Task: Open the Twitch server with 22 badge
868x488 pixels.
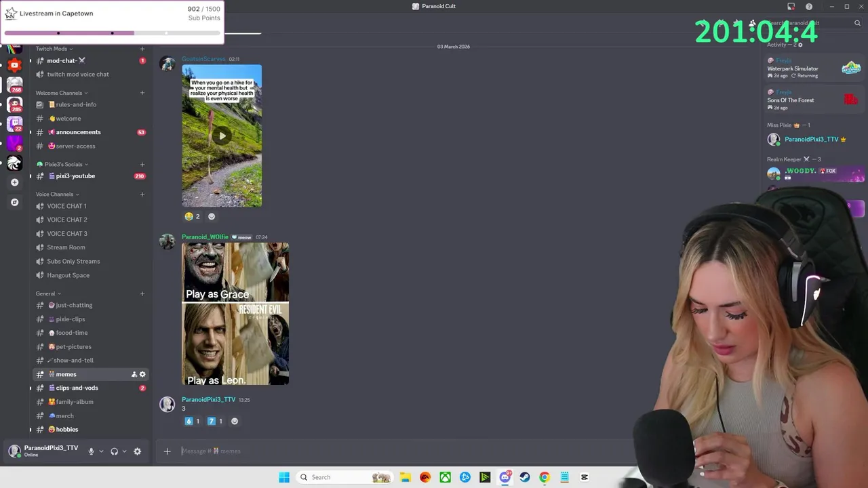Action: coord(14,124)
